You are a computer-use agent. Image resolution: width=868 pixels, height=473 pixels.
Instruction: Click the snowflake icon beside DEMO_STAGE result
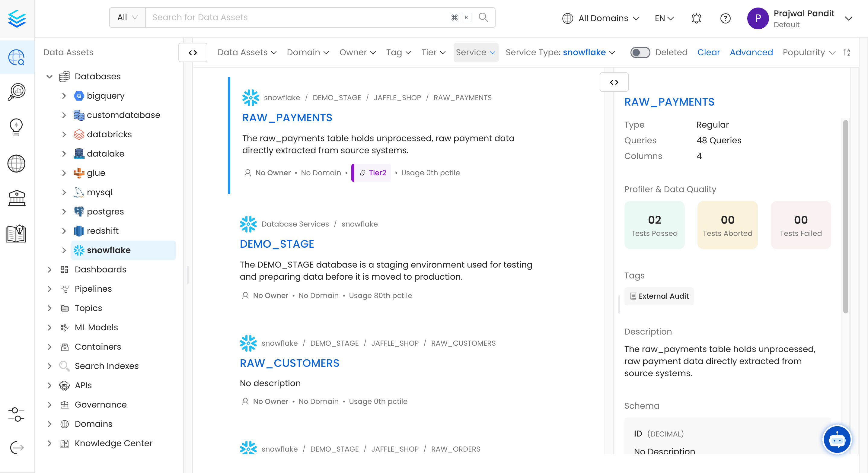(x=248, y=224)
